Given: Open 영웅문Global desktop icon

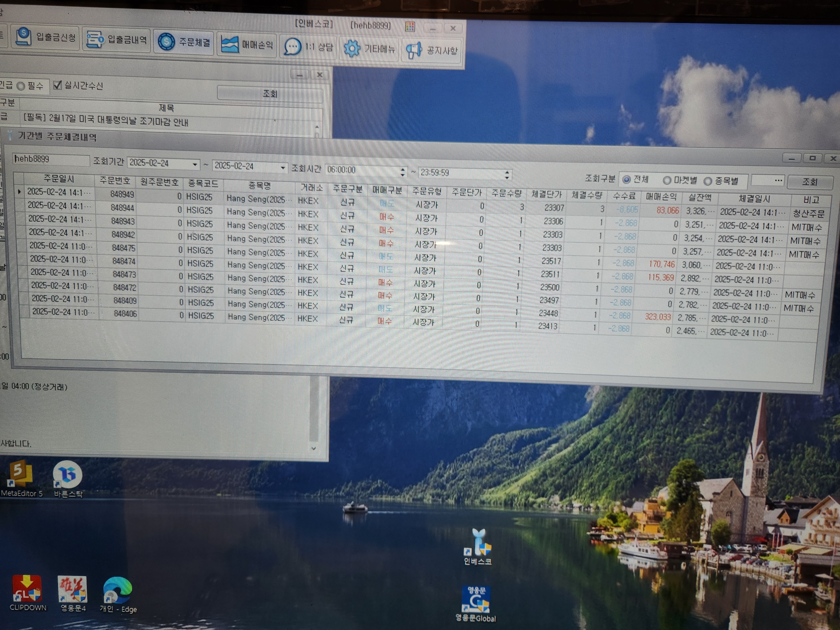Looking at the screenshot, I should [475, 604].
